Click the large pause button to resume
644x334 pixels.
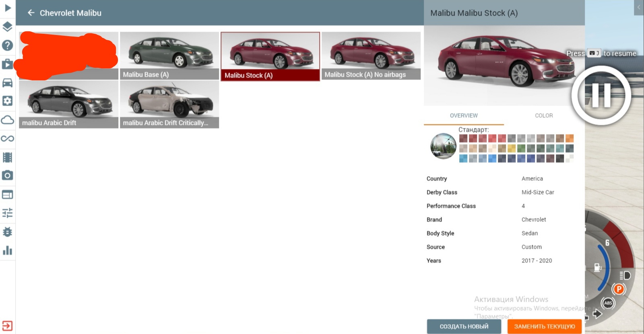coord(601,95)
